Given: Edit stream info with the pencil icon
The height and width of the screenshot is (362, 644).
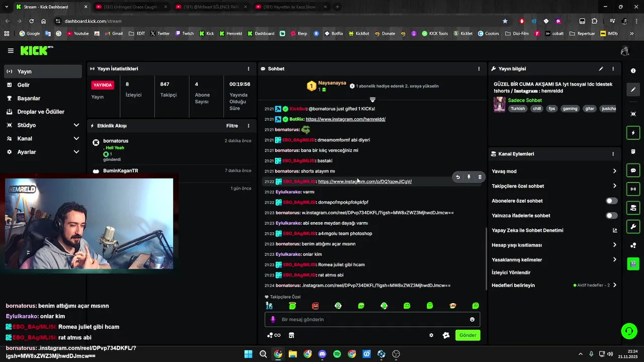Looking at the screenshot, I should 601,69.
